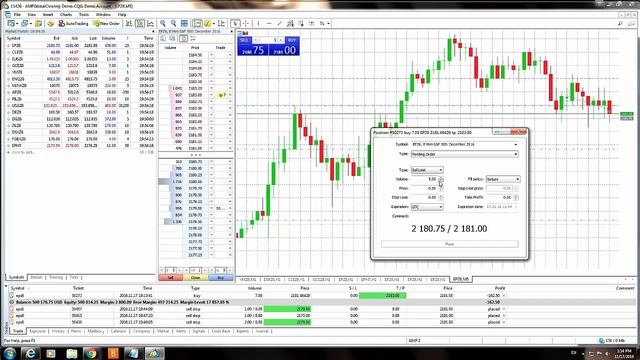Open the New Order dialog from toolbar

[106, 24]
